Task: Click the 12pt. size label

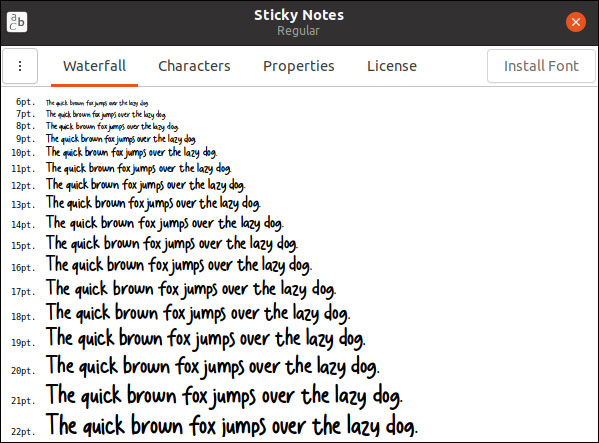Action: (x=23, y=186)
